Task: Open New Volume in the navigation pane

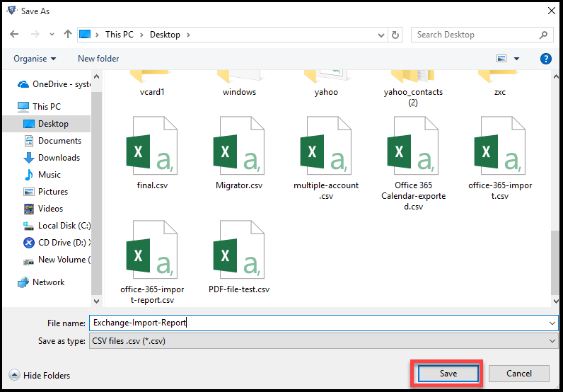Action: click(57, 260)
